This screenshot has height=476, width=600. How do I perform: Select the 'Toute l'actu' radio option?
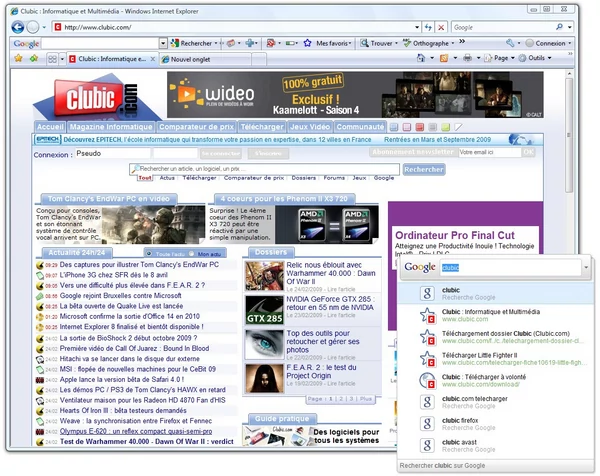click(149, 253)
